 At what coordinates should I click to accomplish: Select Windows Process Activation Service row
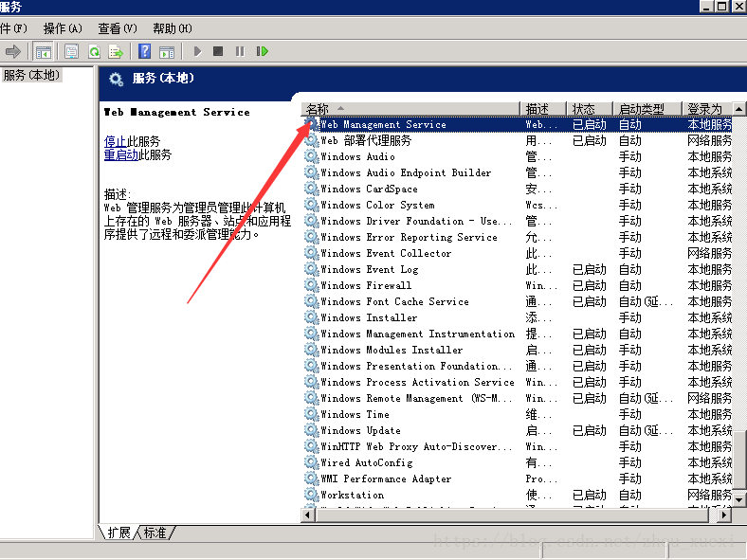519,382
